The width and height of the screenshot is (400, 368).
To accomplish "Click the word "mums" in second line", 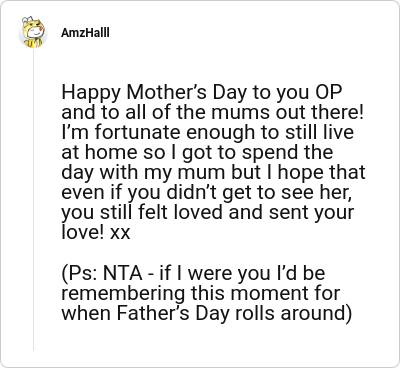I will coord(242,113).
